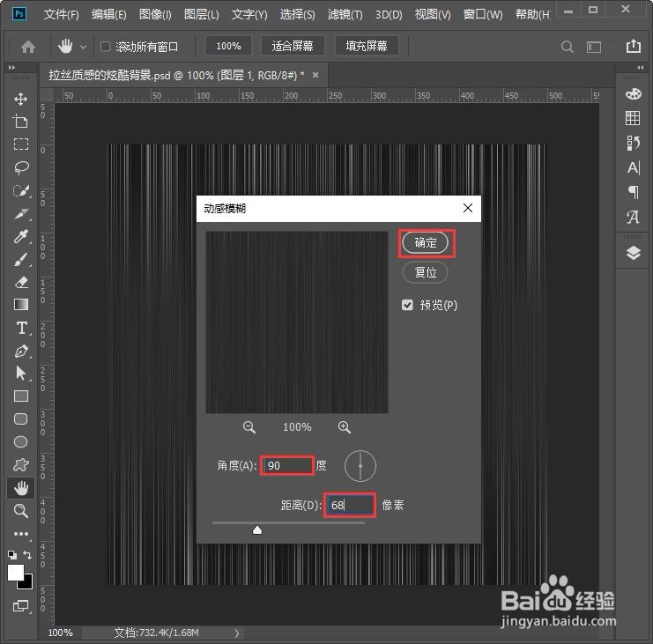
Task: Select the Gradient tool
Action: tap(21, 305)
